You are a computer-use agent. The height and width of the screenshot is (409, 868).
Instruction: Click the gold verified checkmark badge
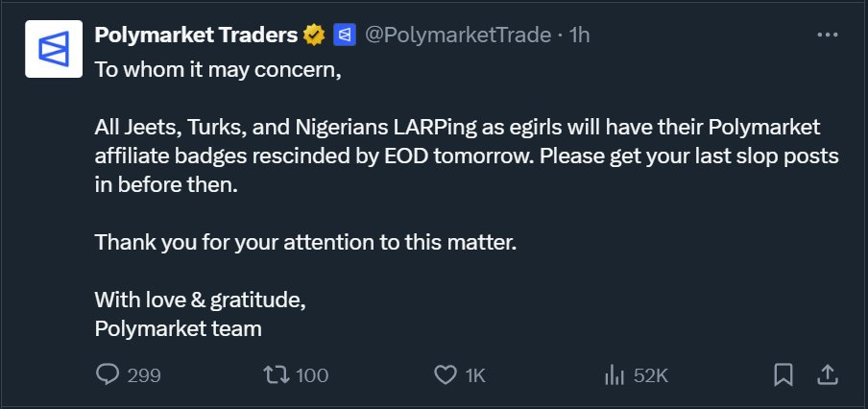point(314,36)
